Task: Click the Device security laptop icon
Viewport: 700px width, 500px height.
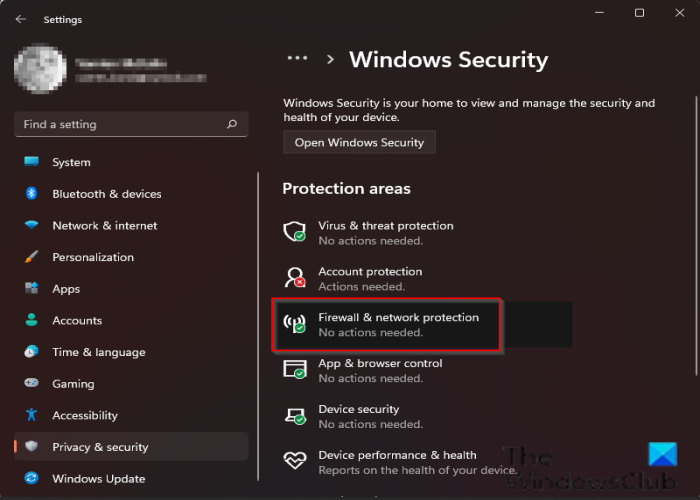Action: coord(295,416)
